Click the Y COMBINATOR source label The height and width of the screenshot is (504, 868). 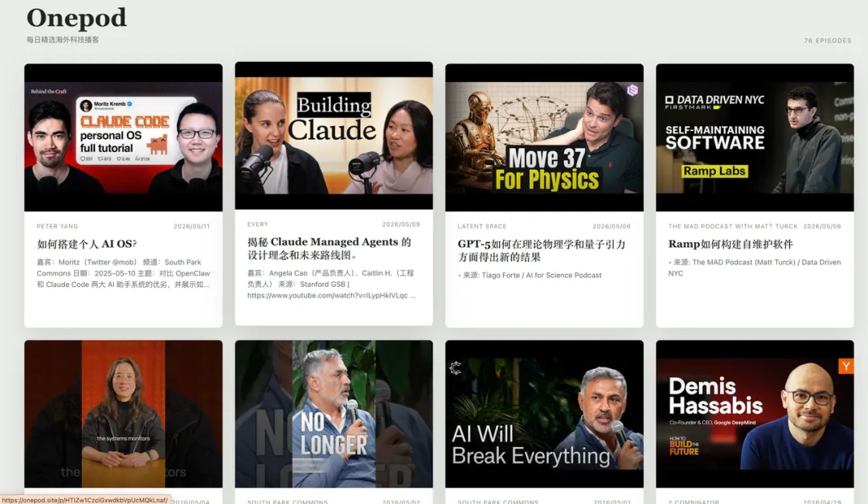[x=693, y=502]
